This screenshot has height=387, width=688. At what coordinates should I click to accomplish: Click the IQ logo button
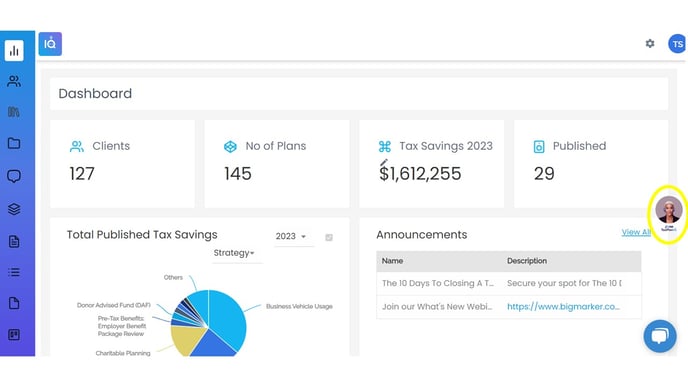50,44
